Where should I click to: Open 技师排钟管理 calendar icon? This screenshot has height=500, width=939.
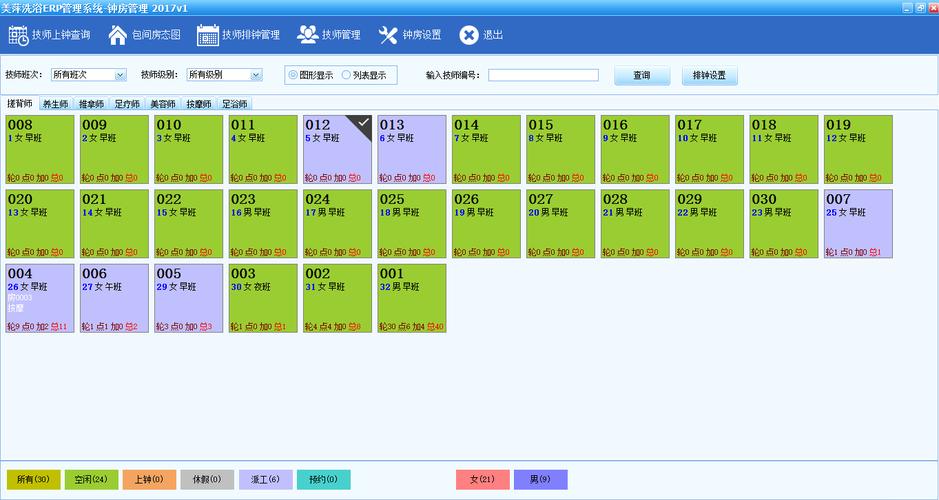tap(208, 36)
